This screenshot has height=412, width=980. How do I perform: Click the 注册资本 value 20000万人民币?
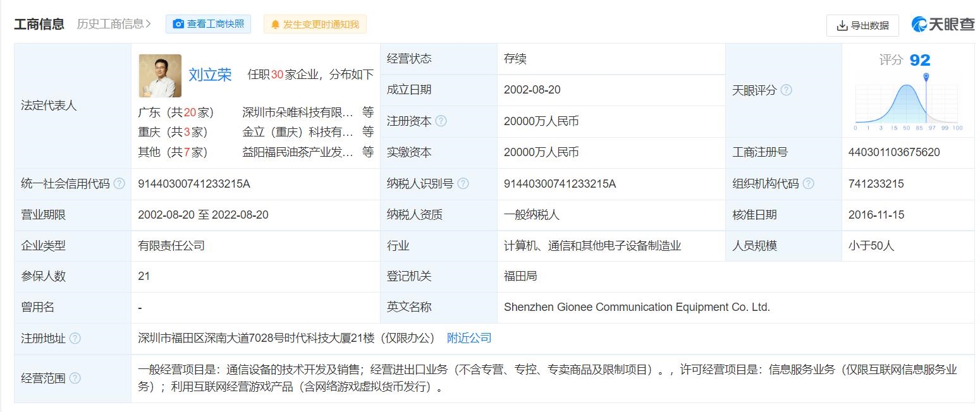(541, 121)
